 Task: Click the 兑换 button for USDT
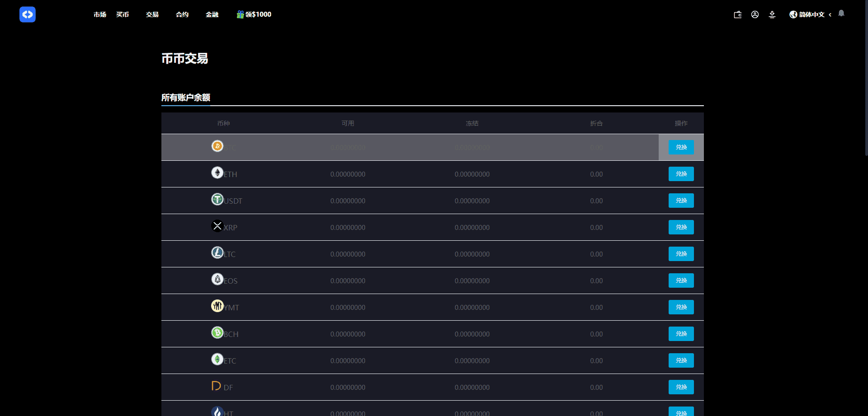click(681, 201)
